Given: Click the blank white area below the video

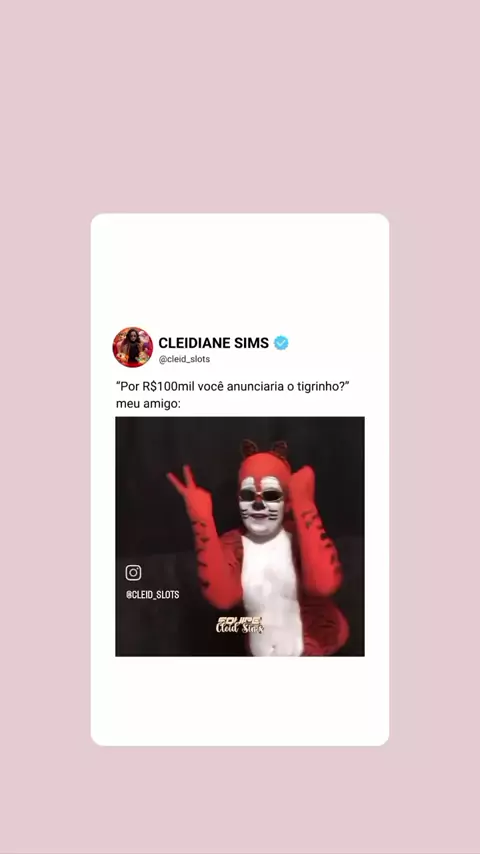Looking at the screenshot, I should pyautogui.click(x=240, y=700).
